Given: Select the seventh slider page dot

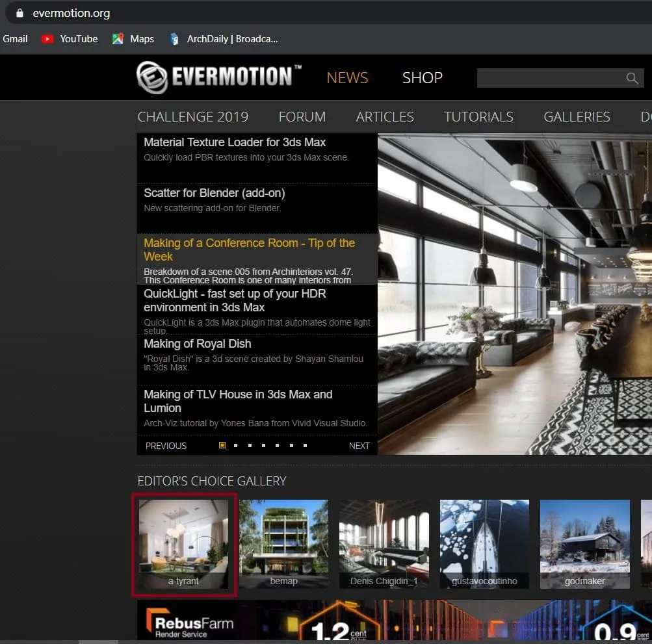Looking at the screenshot, I should pos(306,445).
